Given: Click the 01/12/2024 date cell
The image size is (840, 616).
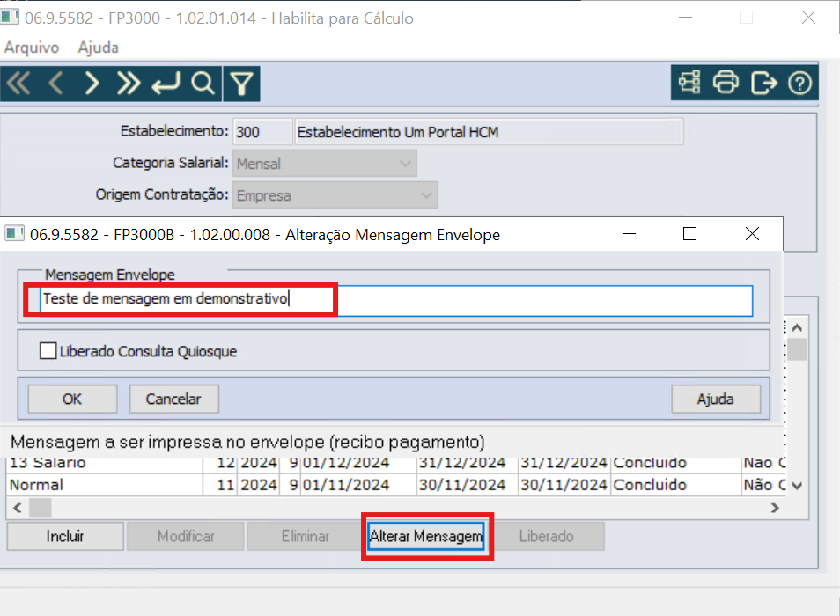Looking at the screenshot, I should tap(357, 465).
